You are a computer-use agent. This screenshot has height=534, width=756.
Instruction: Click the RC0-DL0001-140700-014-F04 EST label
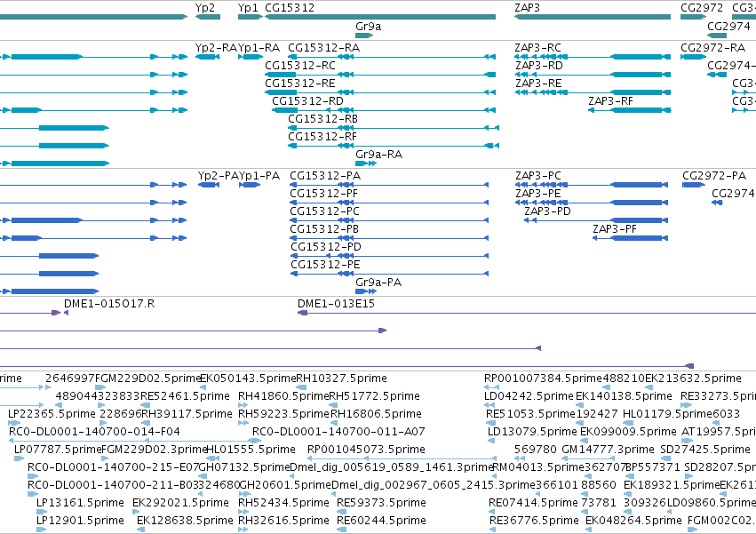(94, 432)
